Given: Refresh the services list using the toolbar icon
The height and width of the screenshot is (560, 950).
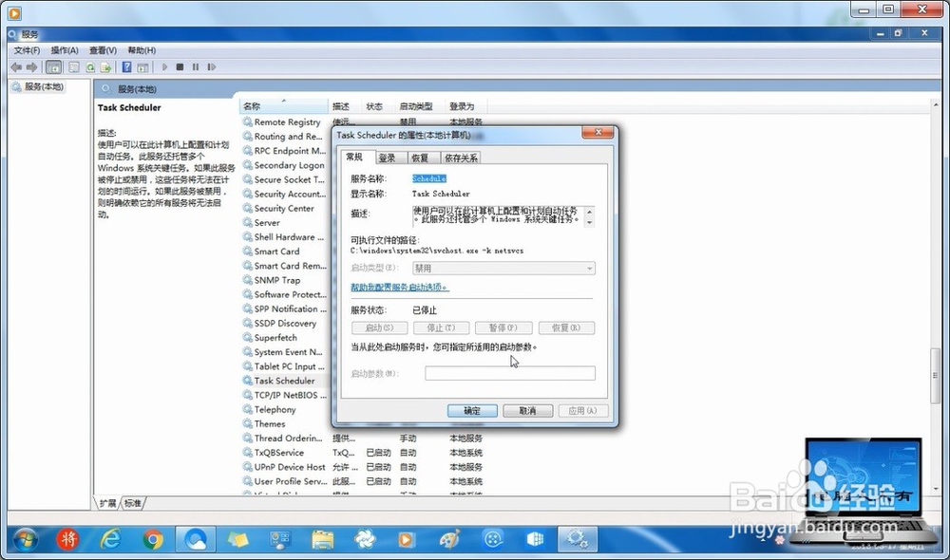Looking at the screenshot, I should coord(90,66).
